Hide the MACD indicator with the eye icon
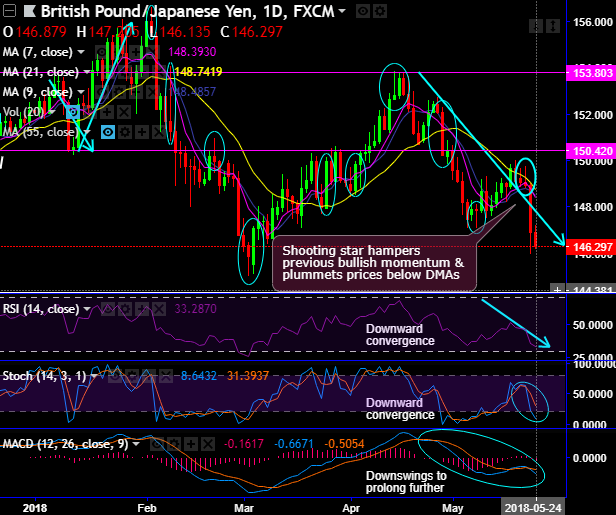Image resolution: width=616 pixels, height=515 pixels. point(157,444)
